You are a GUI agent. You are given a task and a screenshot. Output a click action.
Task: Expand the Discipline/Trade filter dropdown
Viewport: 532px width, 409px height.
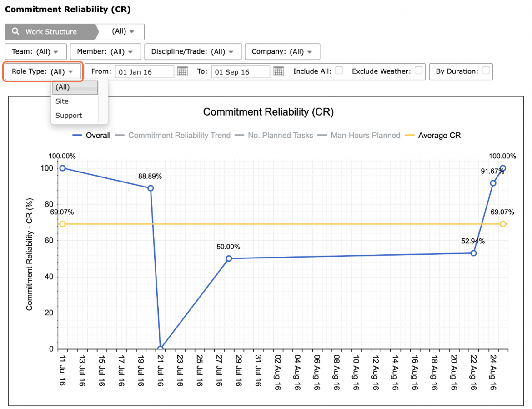pos(193,51)
